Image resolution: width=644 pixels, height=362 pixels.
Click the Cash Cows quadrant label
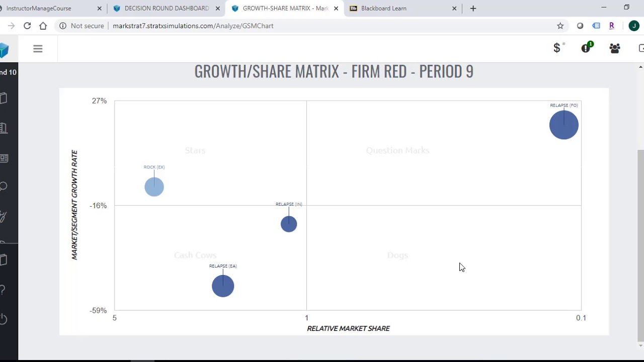tap(195, 255)
